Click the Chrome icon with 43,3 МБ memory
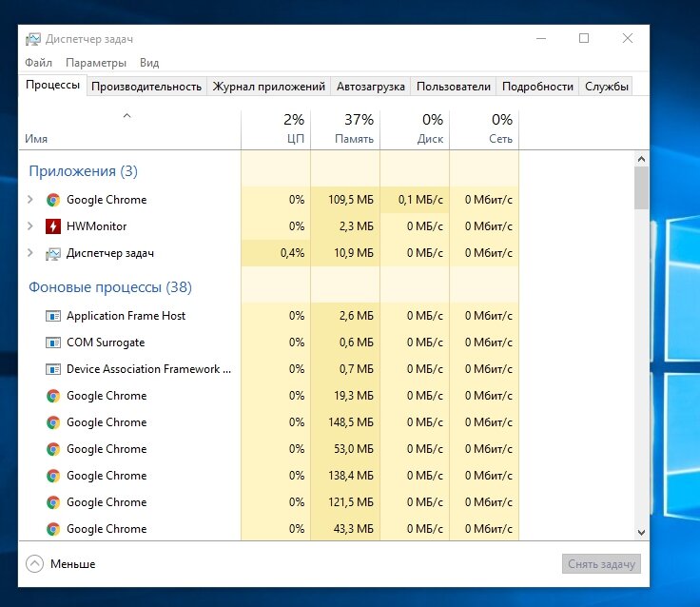Screen dimensions: 700x607 [53, 529]
